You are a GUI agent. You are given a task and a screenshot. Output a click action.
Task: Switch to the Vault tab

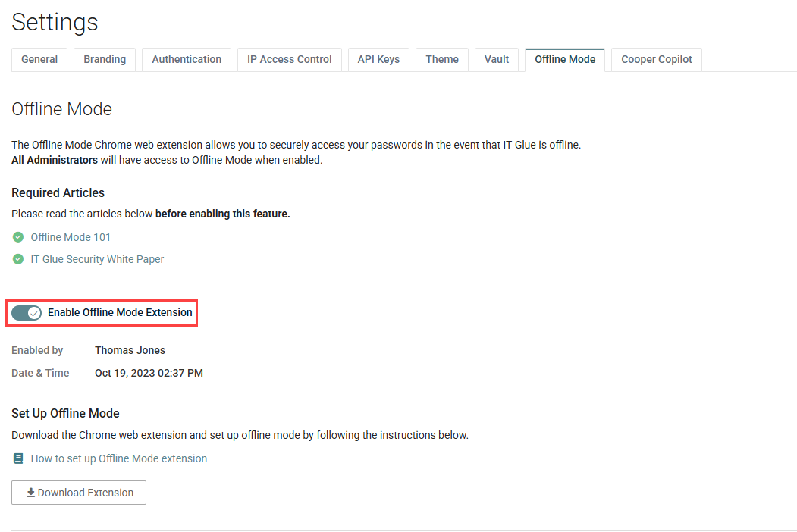pyautogui.click(x=497, y=59)
